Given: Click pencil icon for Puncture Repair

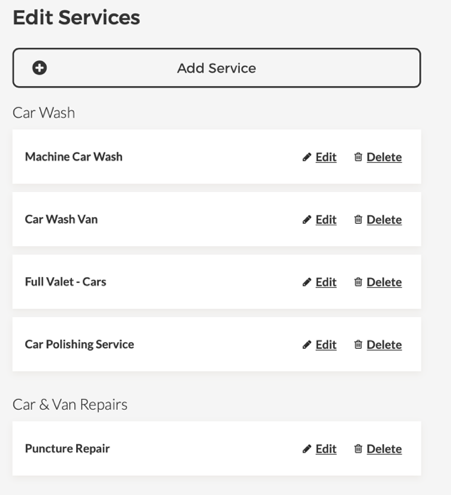Looking at the screenshot, I should (x=307, y=449).
